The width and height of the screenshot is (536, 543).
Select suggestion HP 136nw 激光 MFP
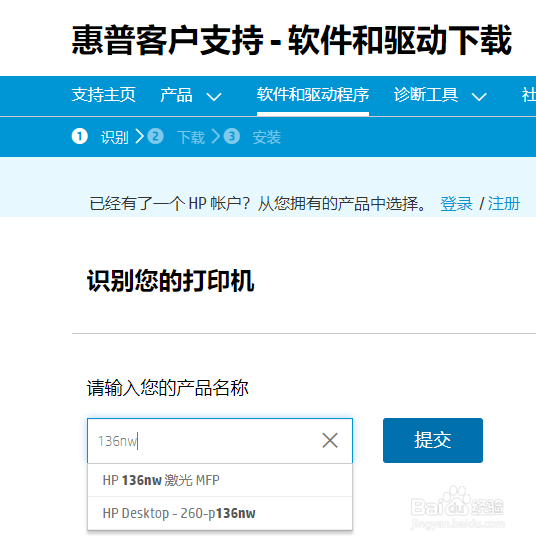(220, 480)
